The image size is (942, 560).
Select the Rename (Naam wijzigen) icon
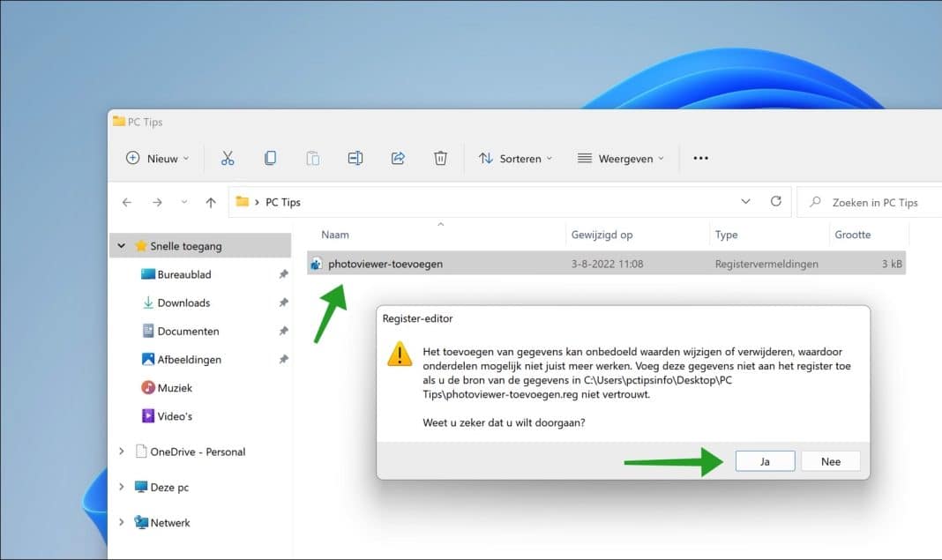[x=355, y=158]
